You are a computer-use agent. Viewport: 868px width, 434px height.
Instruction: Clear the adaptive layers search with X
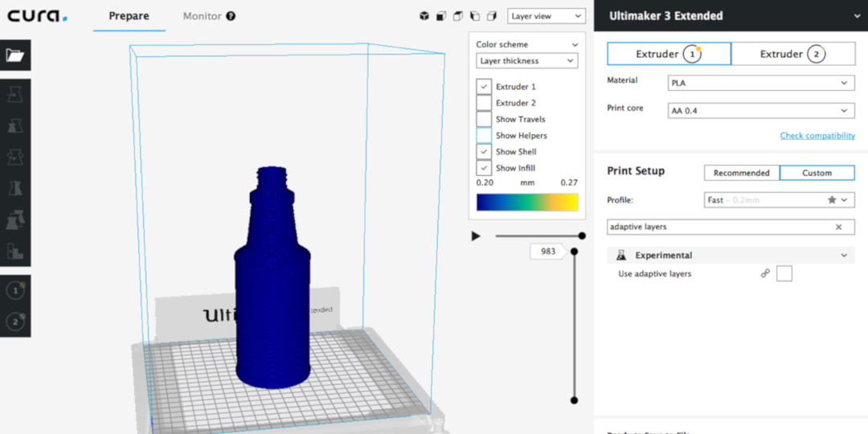(838, 227)
